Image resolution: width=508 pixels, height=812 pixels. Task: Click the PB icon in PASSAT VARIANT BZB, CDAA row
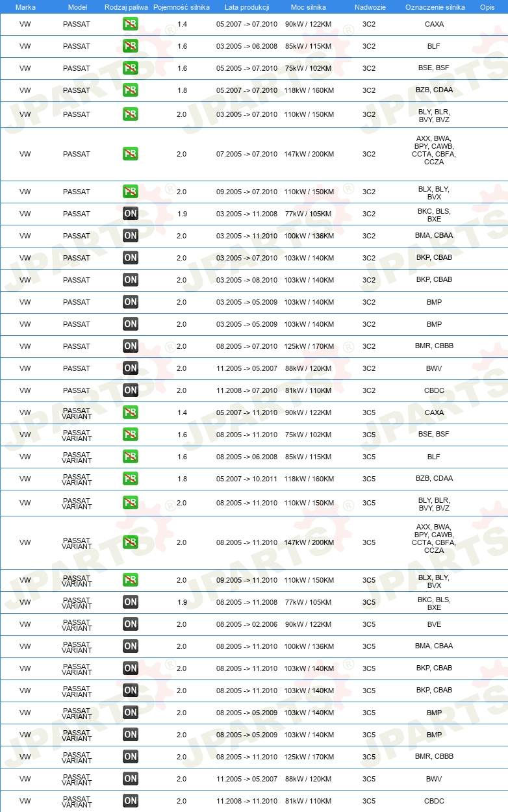[x=131, y=479]
